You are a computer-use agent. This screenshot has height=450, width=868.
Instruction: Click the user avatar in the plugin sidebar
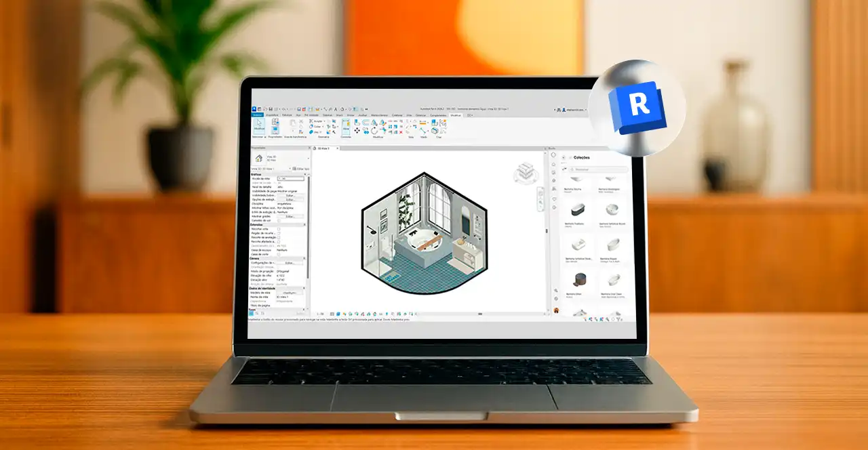(x=556, y=310)
